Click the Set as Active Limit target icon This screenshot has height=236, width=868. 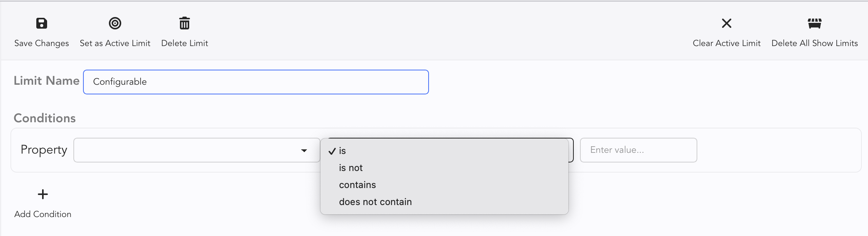coord(115,24)
